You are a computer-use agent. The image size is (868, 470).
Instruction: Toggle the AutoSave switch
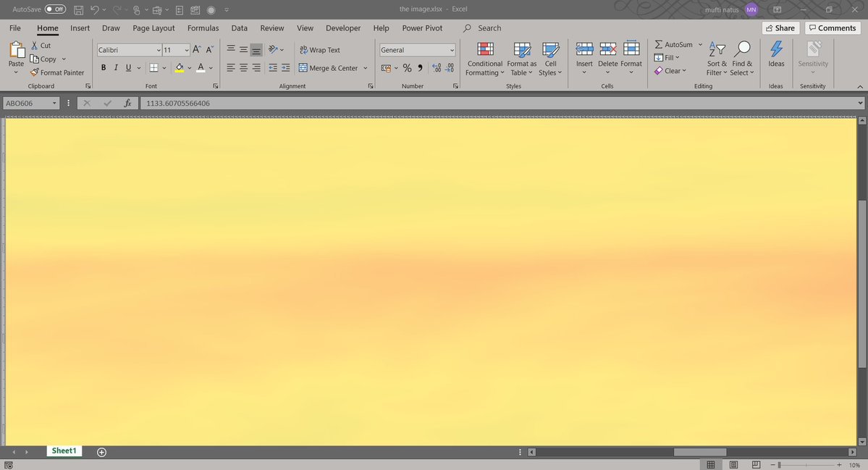(55, 9)
